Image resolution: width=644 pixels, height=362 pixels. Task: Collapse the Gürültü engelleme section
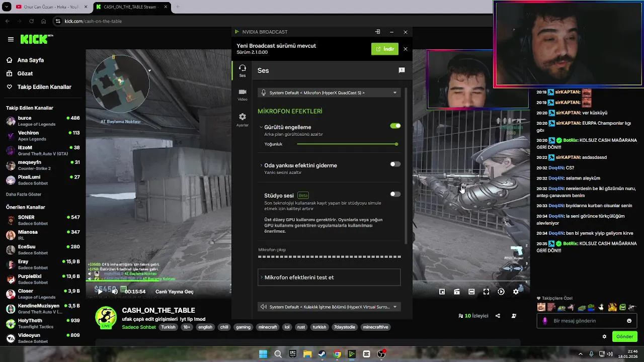(261, 127)
